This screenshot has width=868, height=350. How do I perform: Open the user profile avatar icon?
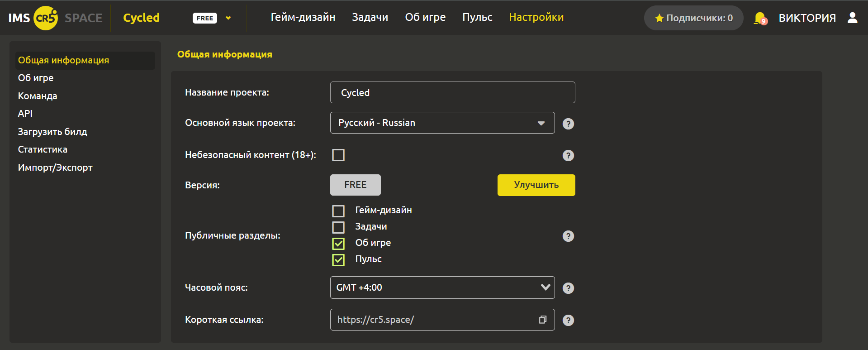853,18
